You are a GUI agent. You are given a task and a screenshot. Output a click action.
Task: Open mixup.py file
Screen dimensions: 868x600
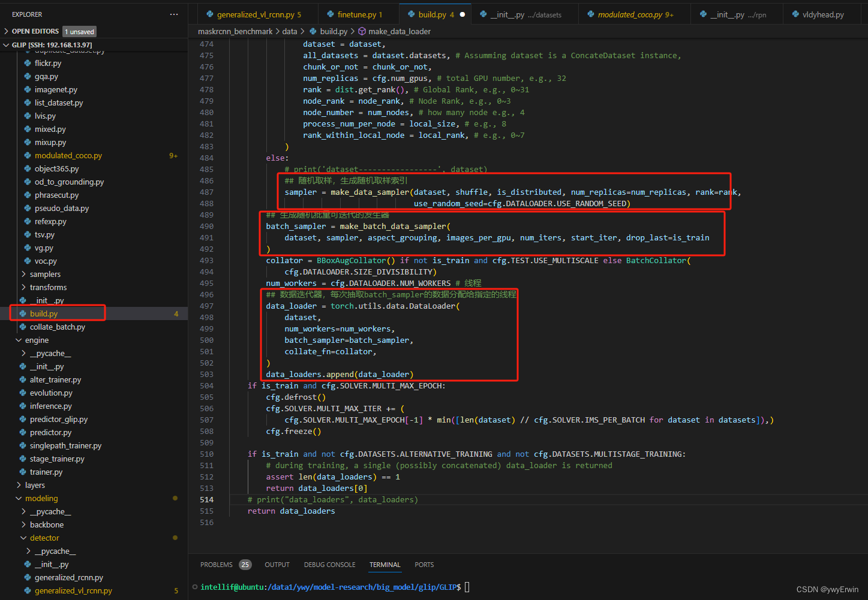[x=94, y=142]
